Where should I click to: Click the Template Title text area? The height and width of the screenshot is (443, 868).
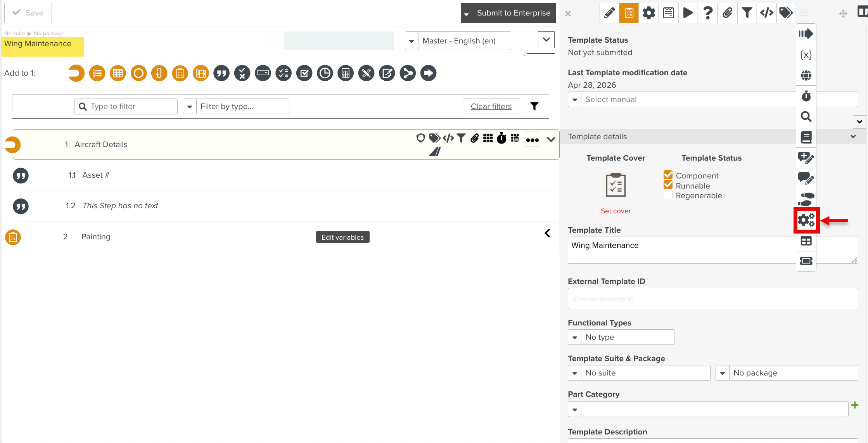tap(713, 250)
